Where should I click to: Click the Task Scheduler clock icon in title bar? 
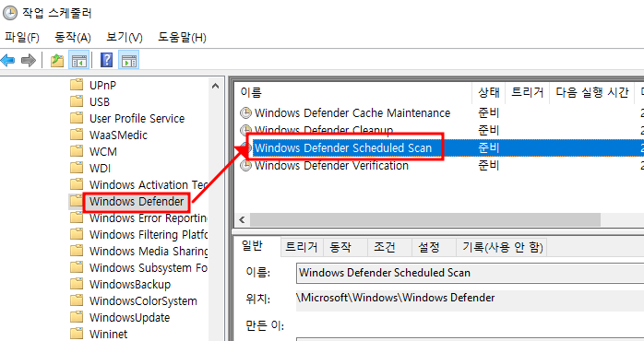(x=9, y=13)
